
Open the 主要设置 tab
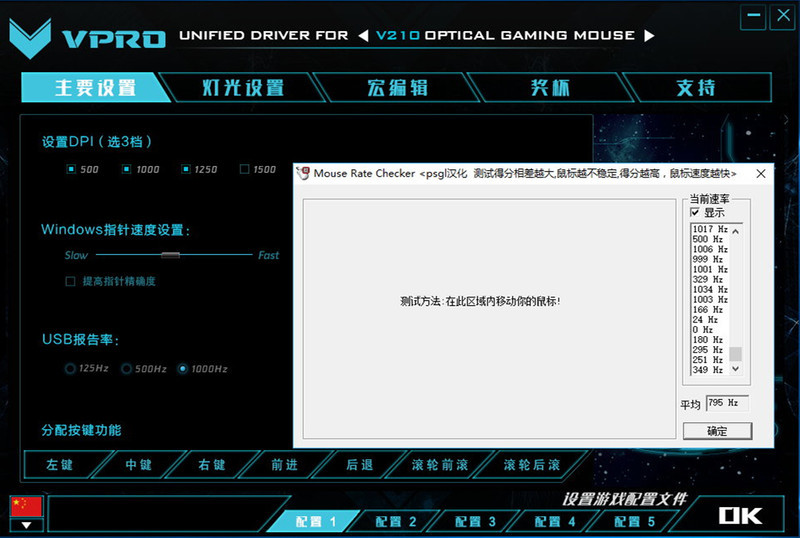tap(95, 87)
